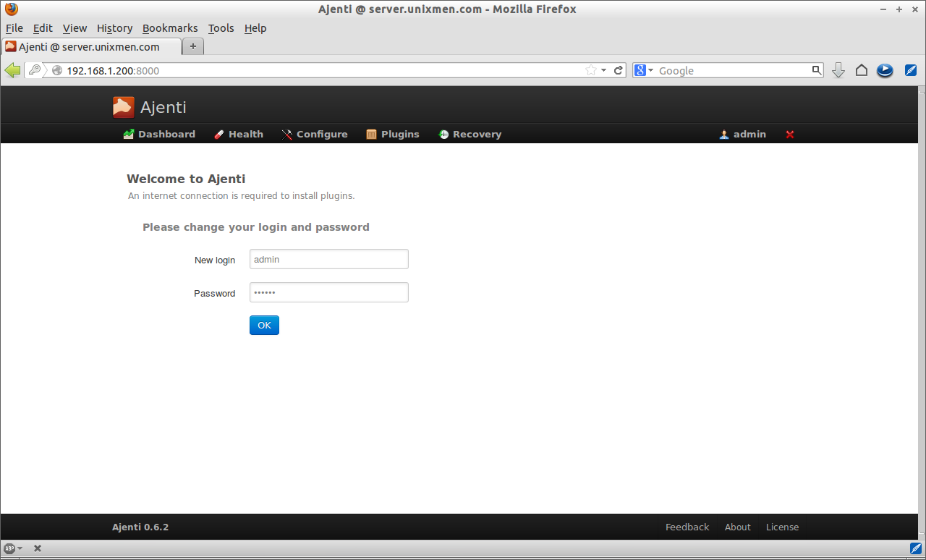Click the admin user link
926x560 pixels.
pos(743,134)
